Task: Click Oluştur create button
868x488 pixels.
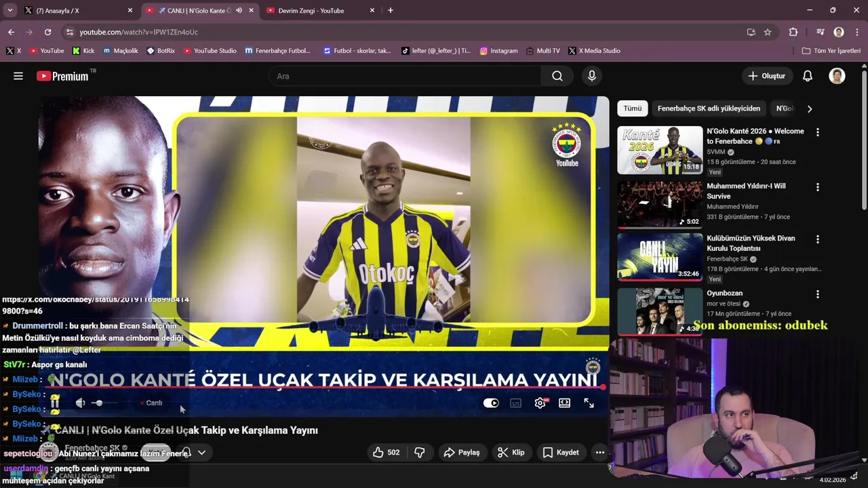Action: pos(767,76)
